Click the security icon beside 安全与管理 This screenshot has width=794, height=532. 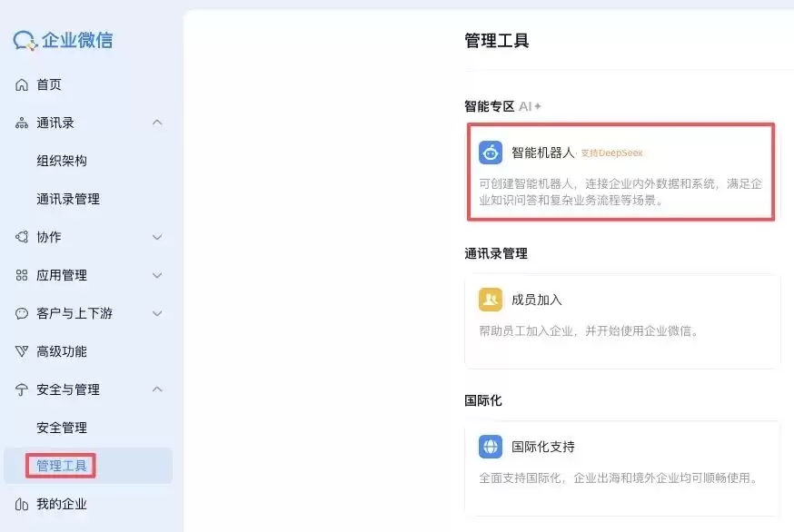click(x=23, y=389)
